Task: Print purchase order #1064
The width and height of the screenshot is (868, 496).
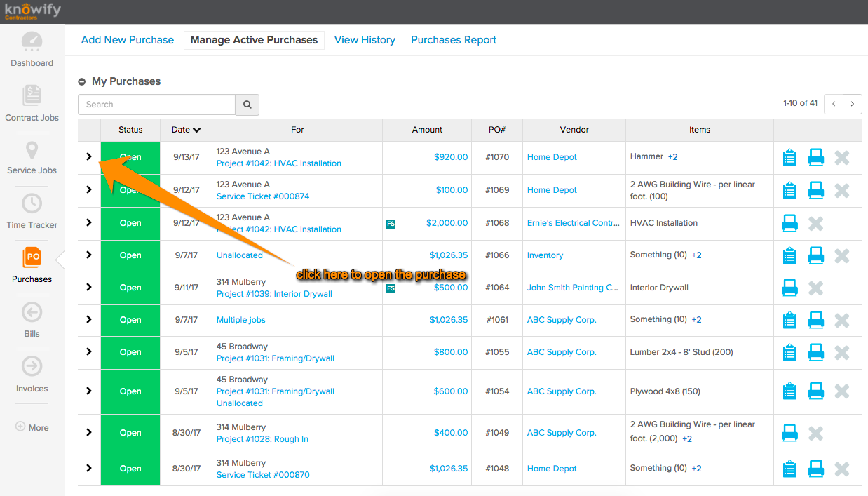Action: tap(789, 288)
